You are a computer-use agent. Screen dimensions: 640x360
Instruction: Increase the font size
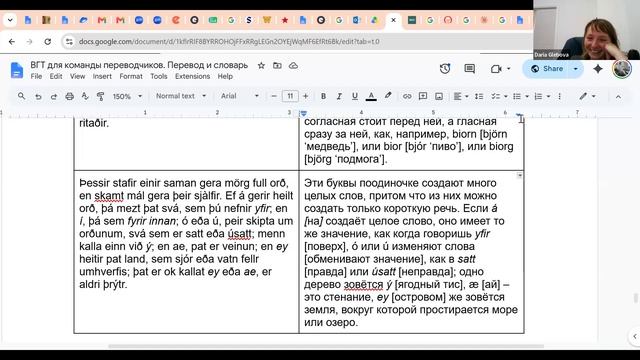click(305, 96)
